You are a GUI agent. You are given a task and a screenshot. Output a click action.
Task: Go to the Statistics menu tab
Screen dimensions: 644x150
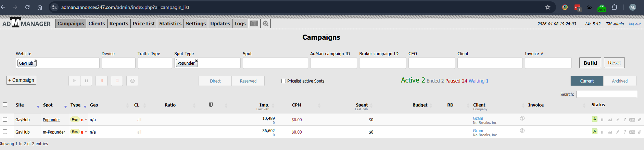[170, 24]
